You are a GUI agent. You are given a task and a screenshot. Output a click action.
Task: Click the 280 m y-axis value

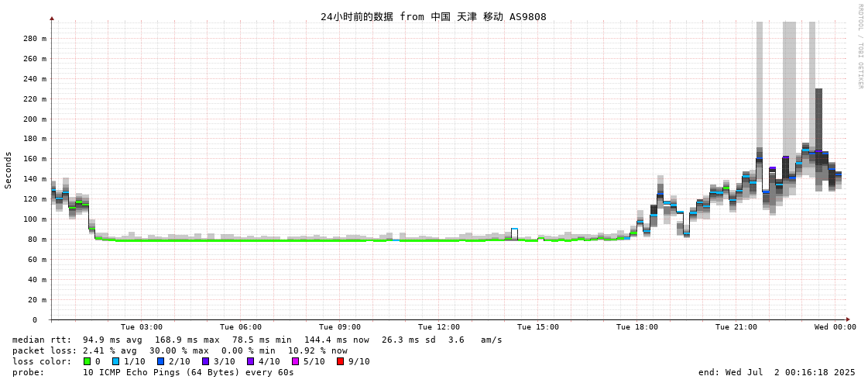pos(35,38)
